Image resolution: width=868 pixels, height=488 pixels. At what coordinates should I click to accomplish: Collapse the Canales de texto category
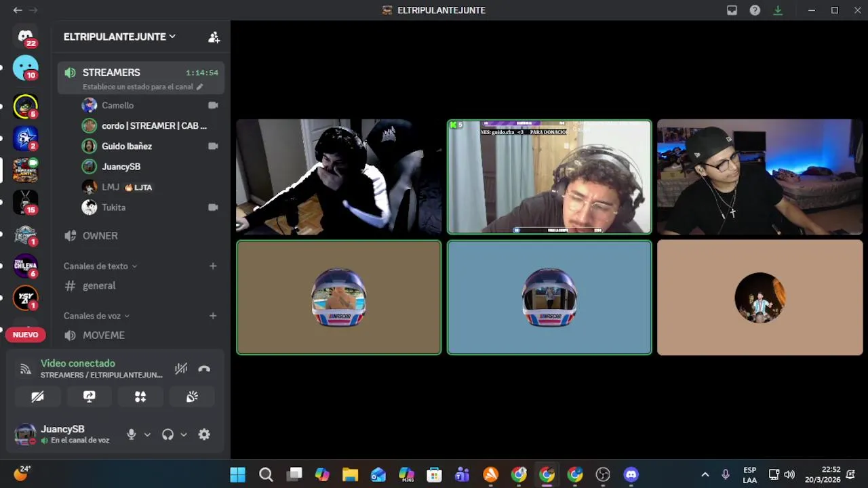point(100,266)
